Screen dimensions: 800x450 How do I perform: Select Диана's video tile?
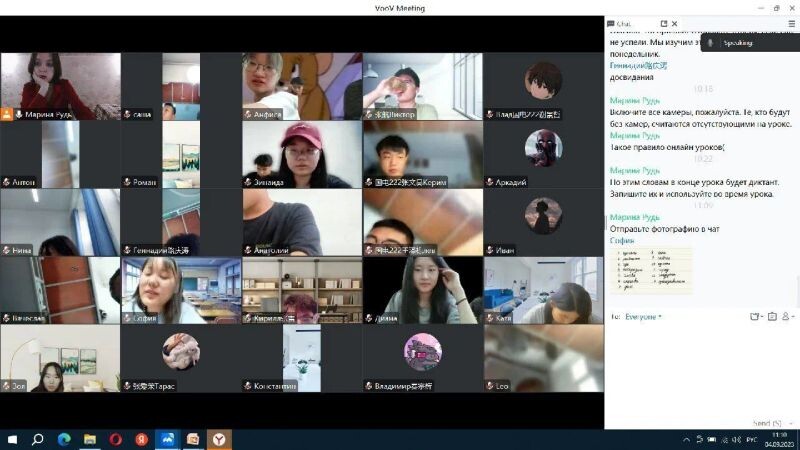[422, 290]
